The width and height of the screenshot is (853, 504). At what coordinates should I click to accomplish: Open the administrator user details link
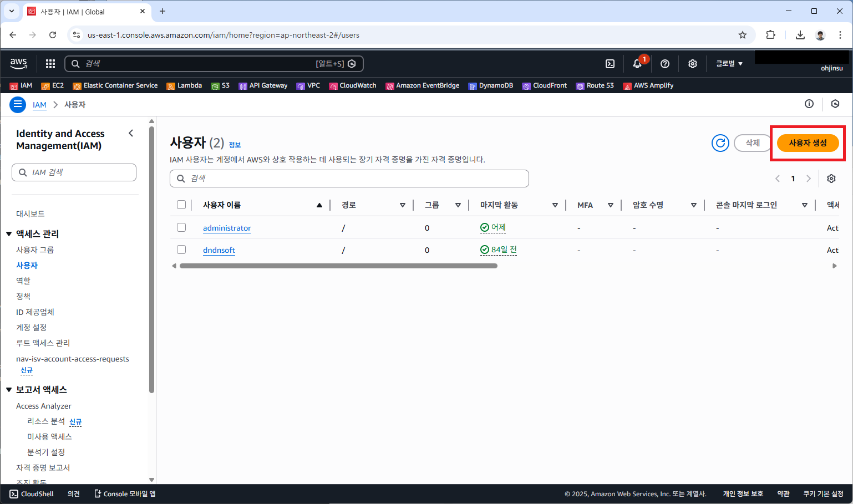[227, 227]
